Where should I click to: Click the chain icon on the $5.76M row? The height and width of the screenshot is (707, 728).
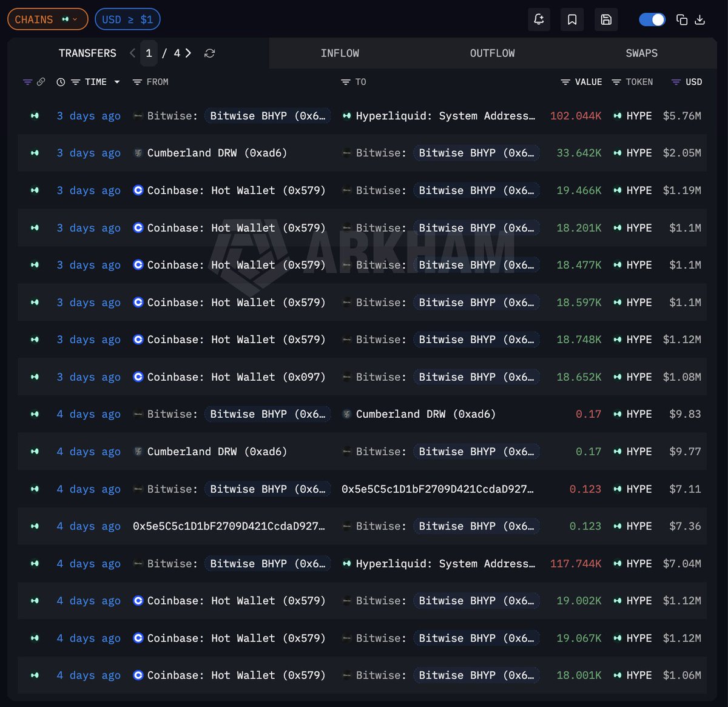[35, 116]
